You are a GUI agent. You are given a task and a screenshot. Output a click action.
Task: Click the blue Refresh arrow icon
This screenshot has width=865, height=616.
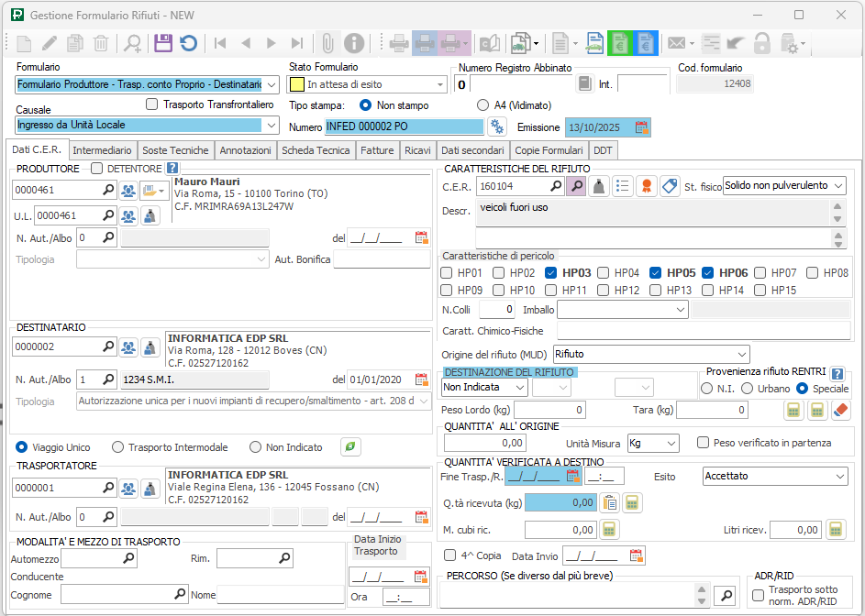pyautogui.click(x=188, y=43)
